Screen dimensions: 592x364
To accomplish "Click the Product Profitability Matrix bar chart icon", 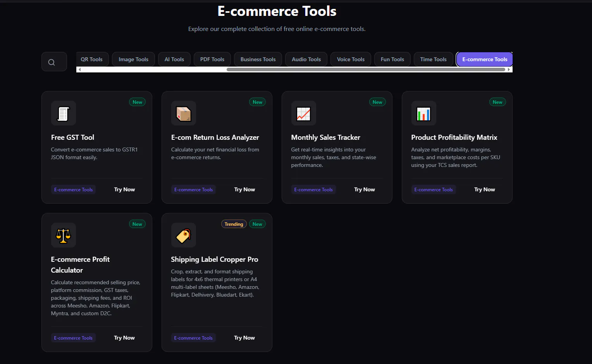I will point(424,113).
